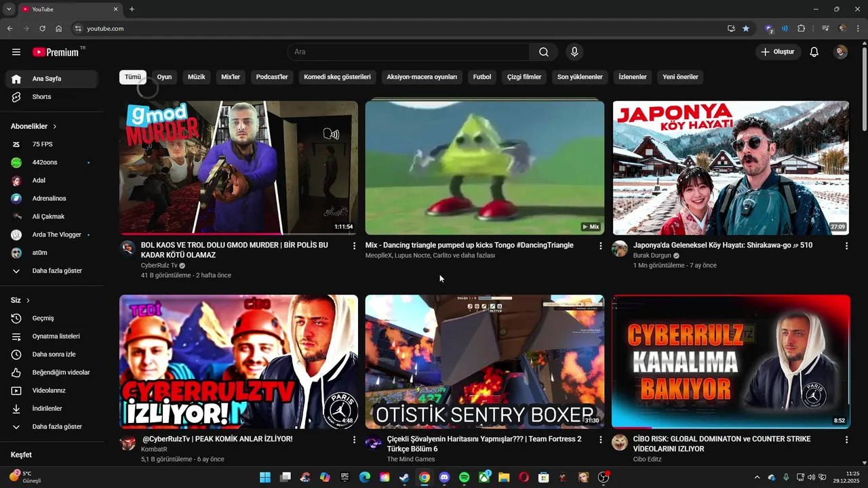Viewport: 868px width, 488px height.
Task: Open the at0m channel subscription
Action: coord(52,253)
